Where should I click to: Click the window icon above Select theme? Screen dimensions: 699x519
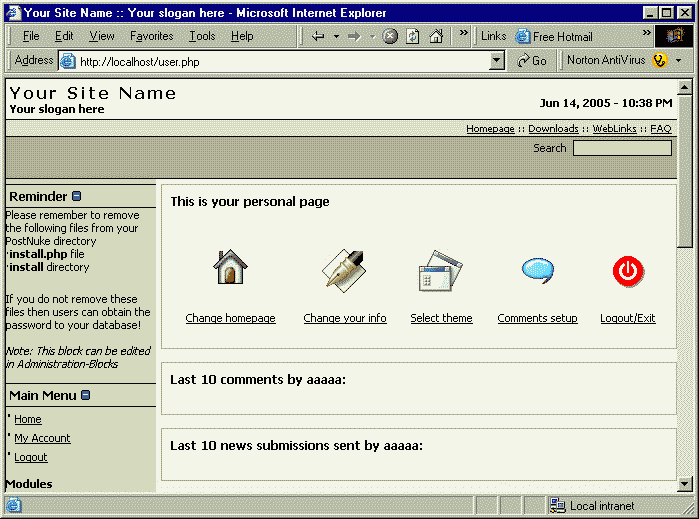point(440,271)
